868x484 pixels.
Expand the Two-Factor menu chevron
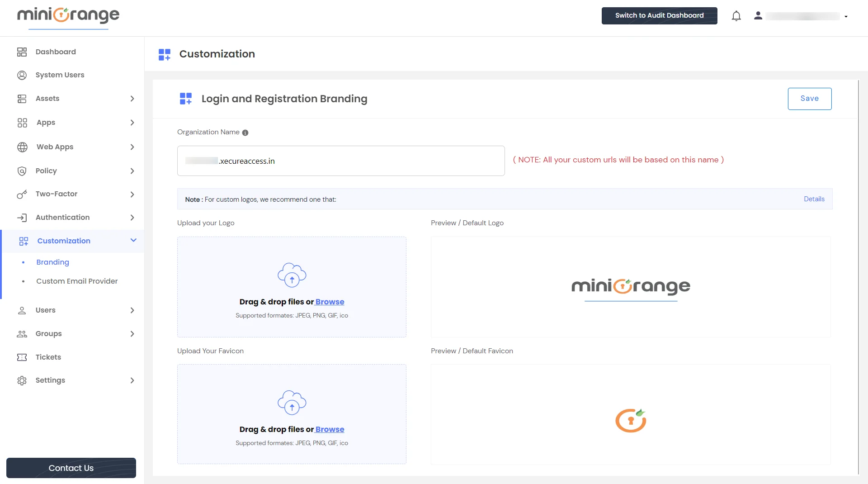coord(132,195)
